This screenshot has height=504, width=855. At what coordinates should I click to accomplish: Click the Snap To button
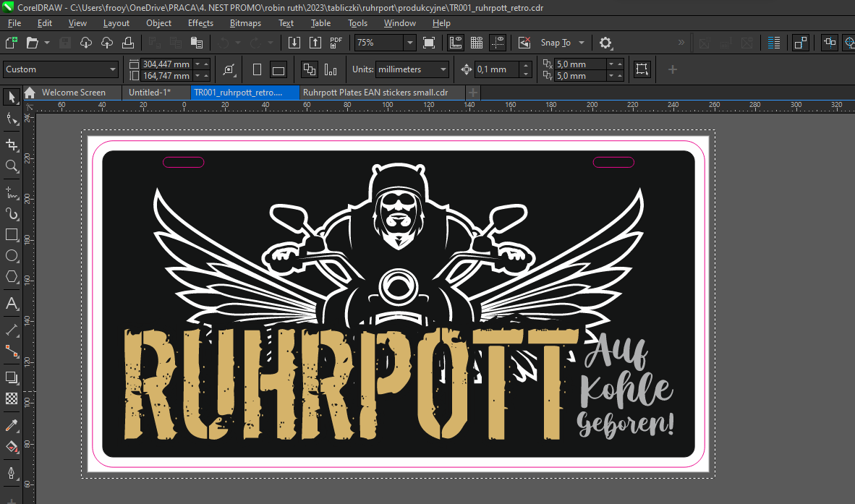tap(556, 43)
